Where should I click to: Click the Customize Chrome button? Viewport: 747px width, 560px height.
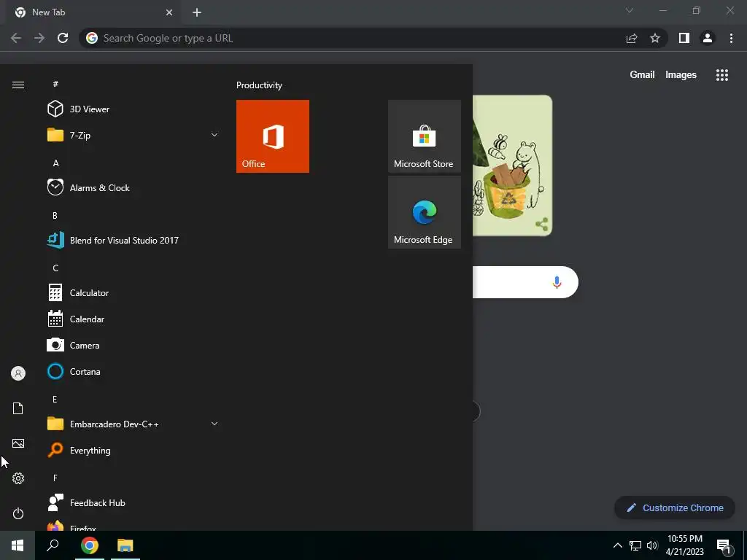tap(675, 507)
